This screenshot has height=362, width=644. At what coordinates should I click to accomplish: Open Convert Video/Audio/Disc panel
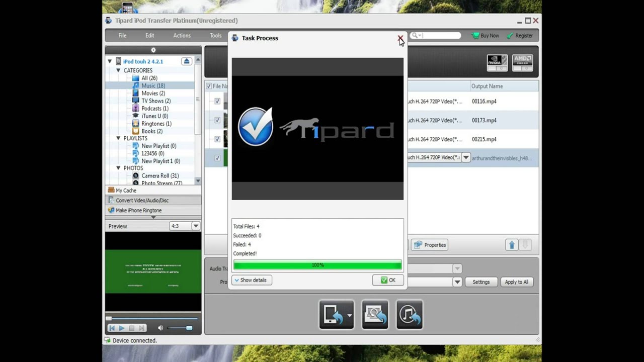(x=153, y=200)
